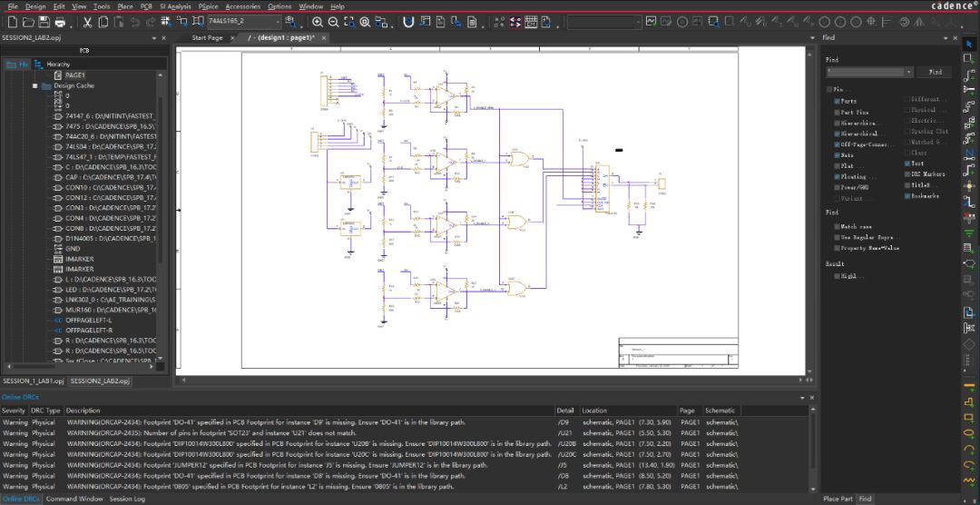This screenshot has height=505, width=980.
Task: Click the Open folder icon
Action: (28, 22)
